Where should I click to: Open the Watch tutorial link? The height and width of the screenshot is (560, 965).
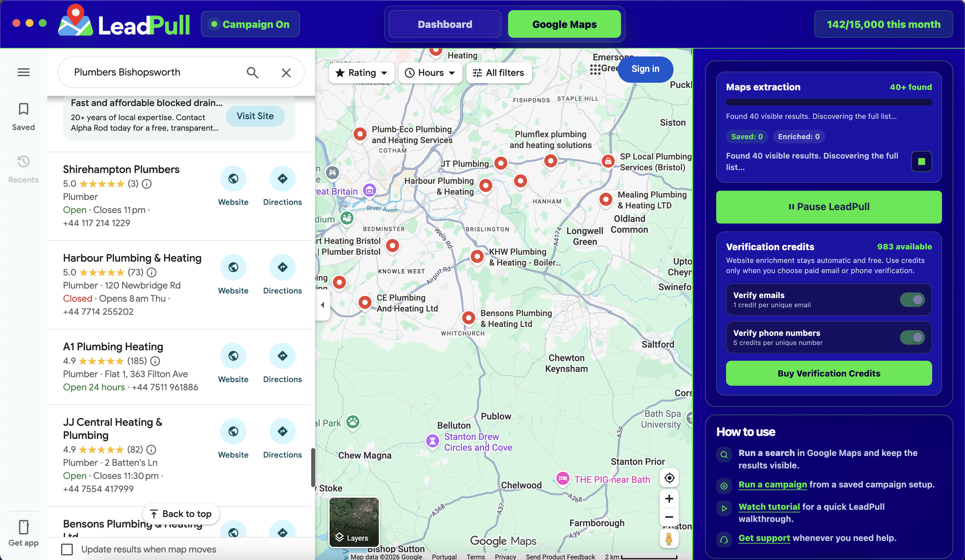769,507
